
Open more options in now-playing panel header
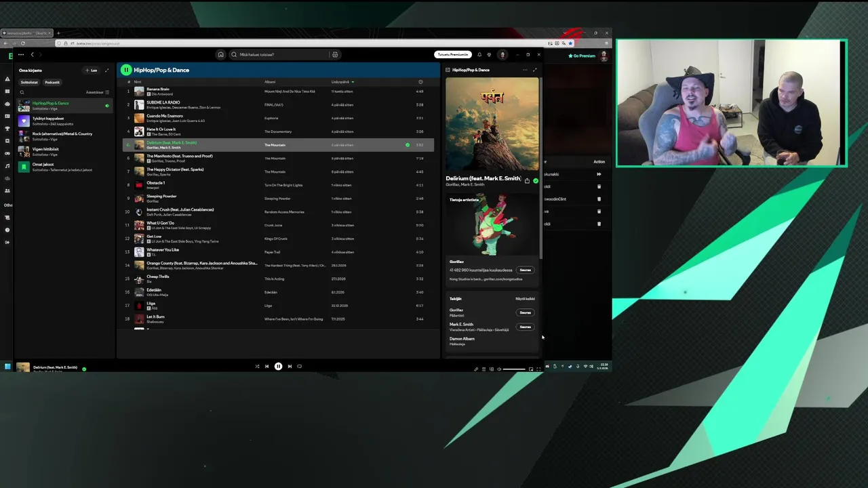pyautogui.click(x=524, y=70)
